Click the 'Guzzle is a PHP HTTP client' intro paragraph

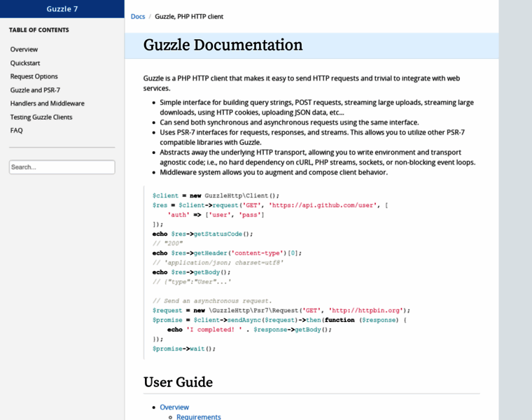coord(301,83)
